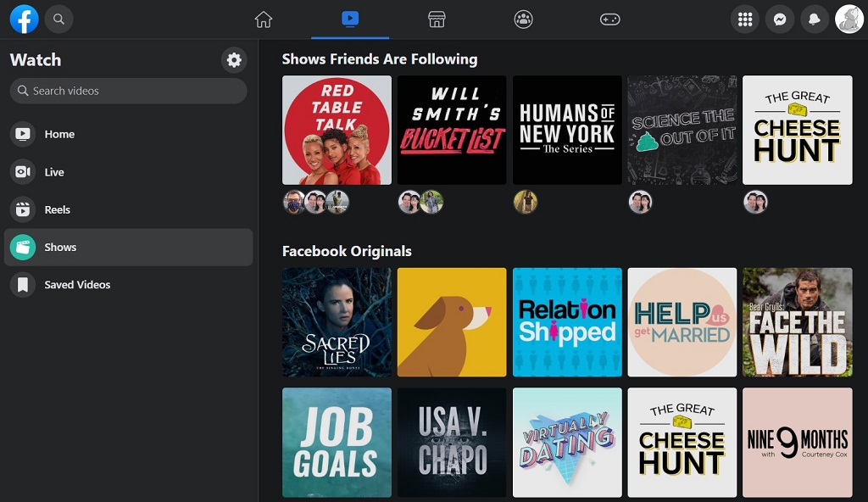Go to Home feed icon
The width and height of the screenshot is (868, 502).
coord(264,20)
